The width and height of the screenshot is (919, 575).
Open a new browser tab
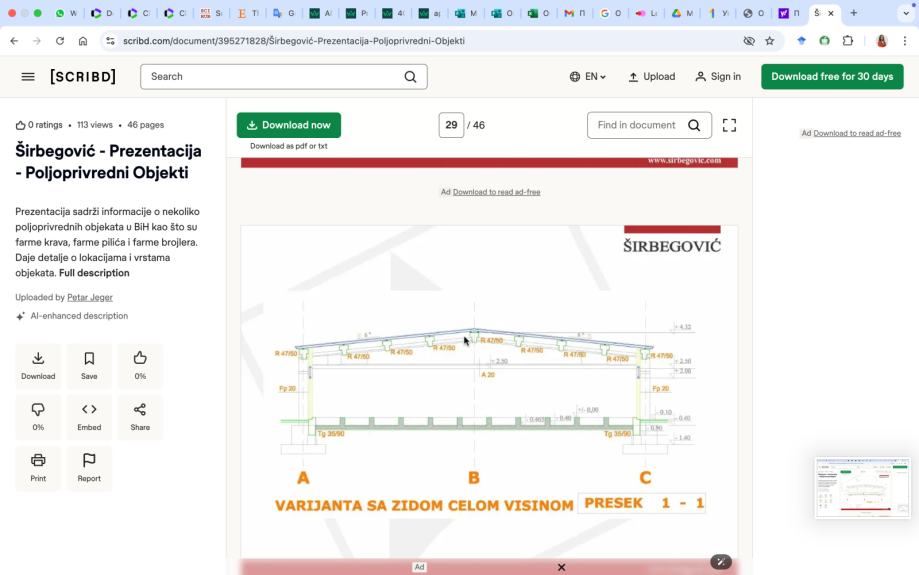click(x=854, y=13)
